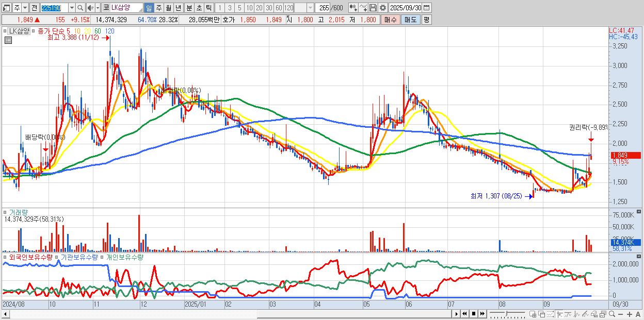This screenshot has height=320, width=644.
Task: Select interval 30 tab
Action: (x=269, y=8)
